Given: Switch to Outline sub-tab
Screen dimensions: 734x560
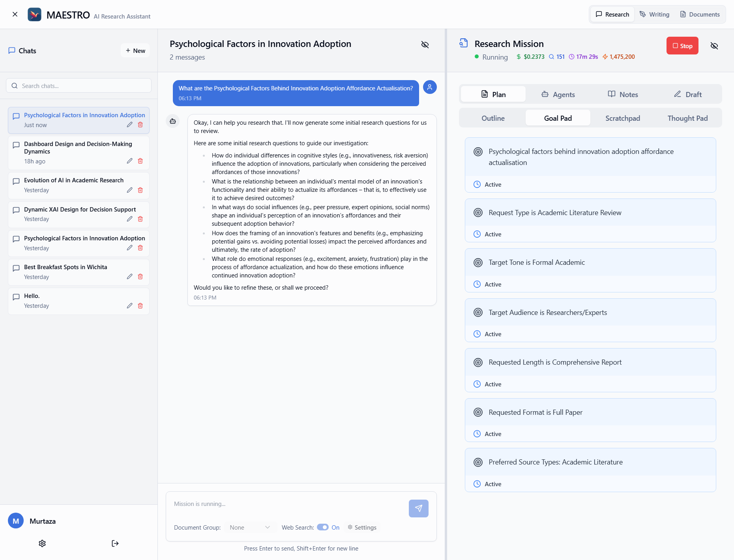Looking at the screenshot, I should click(493, 118).
